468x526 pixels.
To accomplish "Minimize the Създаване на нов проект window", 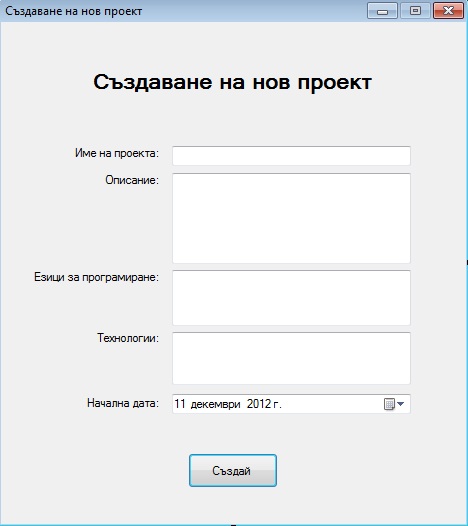I will [382, 11].
